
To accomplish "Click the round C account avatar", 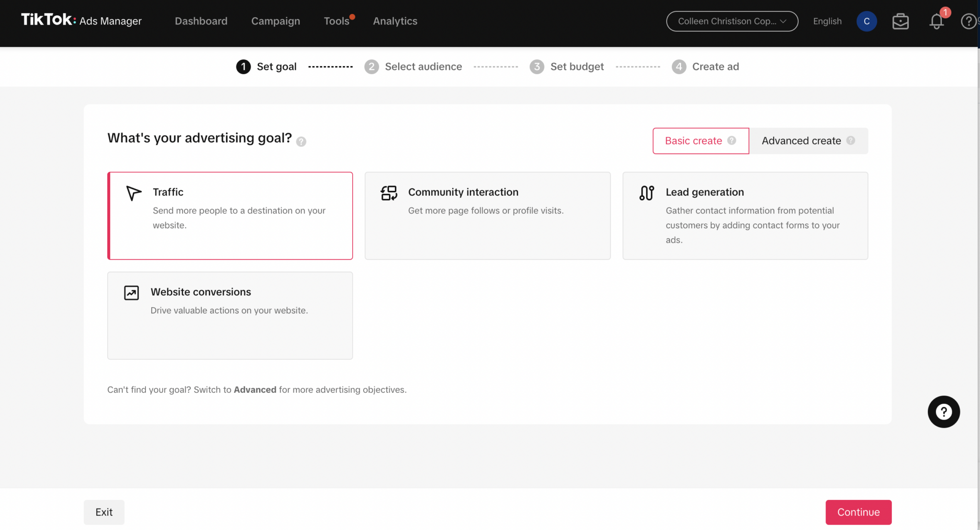I will 866,21.
